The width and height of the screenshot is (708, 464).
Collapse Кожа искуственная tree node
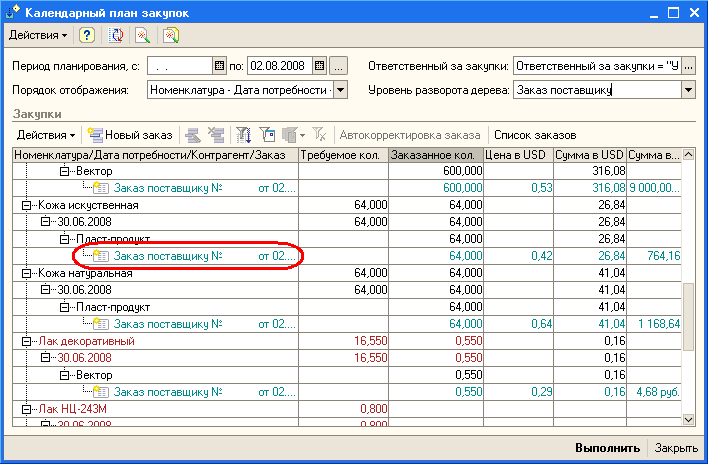pyautogui.click(x=26, y=205)
